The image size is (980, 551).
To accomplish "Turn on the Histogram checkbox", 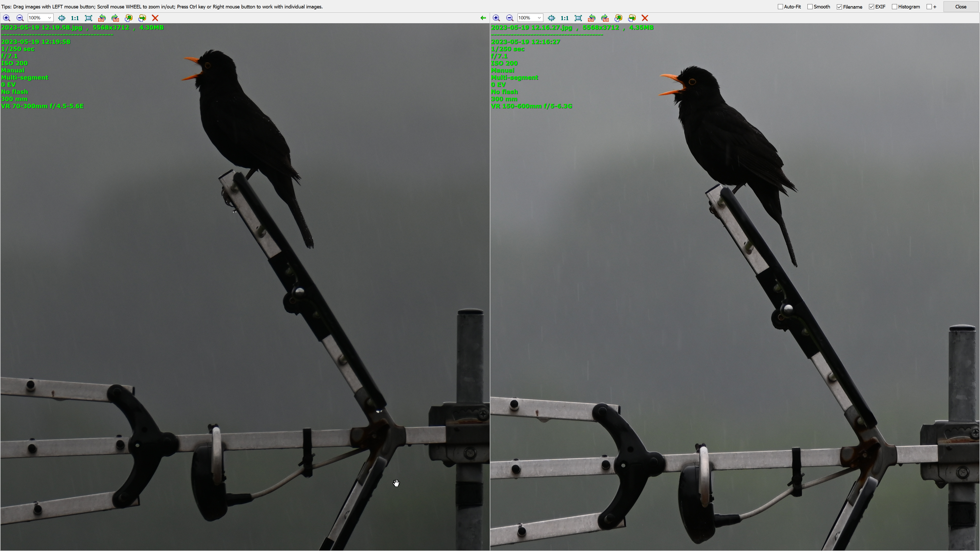I will click(895, 7).
